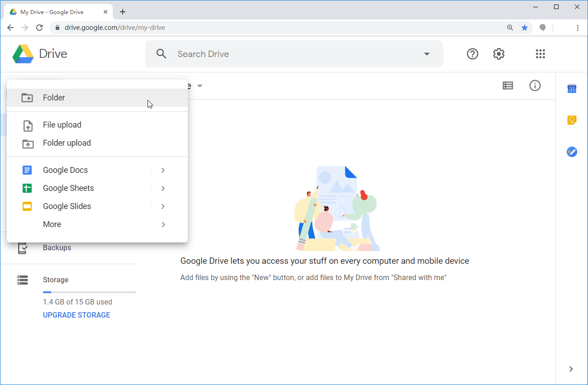This screenshot has height=385, width=588.
Task: Open Google Tasks side panel
Action: (572, 152)
